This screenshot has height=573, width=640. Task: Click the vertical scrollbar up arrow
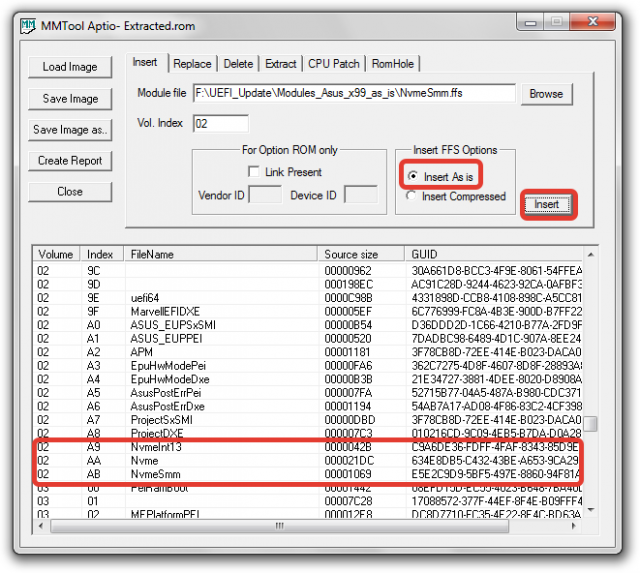coord(591,255)
